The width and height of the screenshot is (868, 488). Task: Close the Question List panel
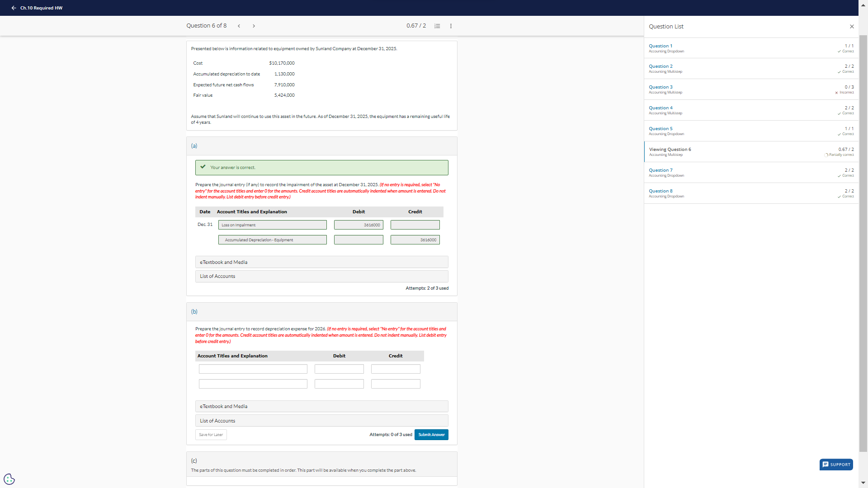(x=852, y=27)
